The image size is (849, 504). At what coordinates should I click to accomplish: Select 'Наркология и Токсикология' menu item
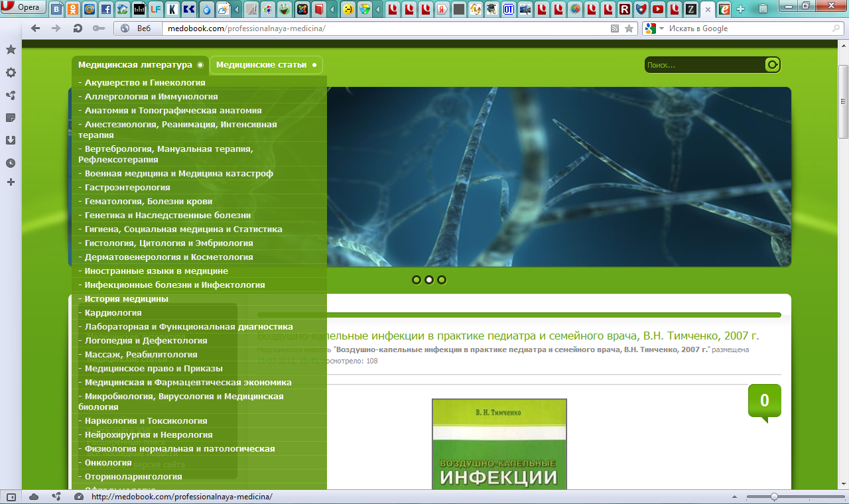[199, 421]
